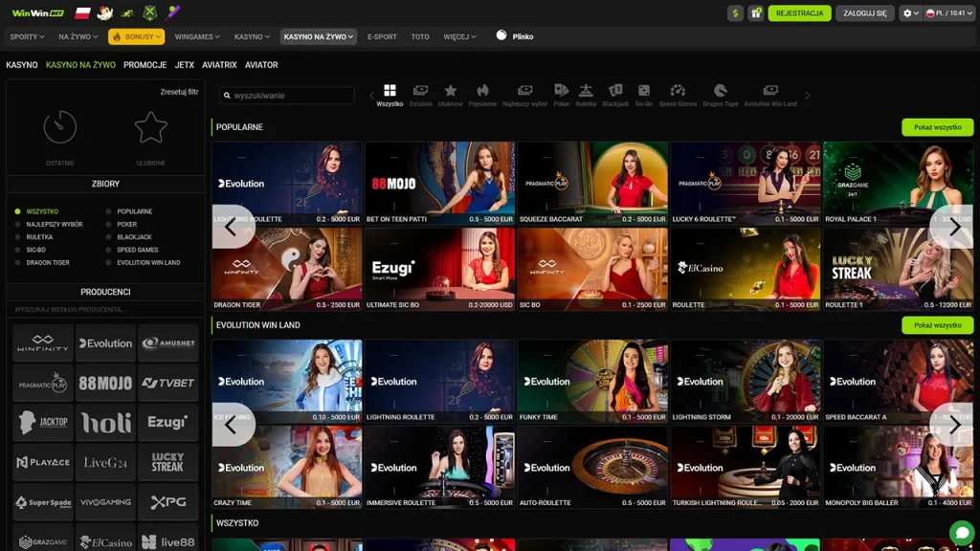Image resolution: width=980 pixels, height=551 pixels.
Task: Click the Ulubione star icon in sidebar
Action: pos(150,128)
